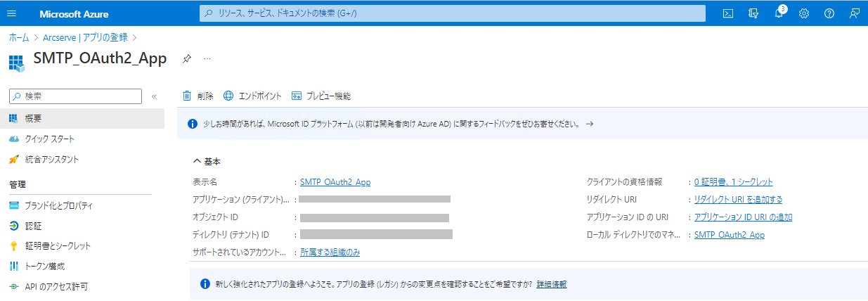Screen dimensions: 868x301
Task: Click the サポートされているアカウント label
Action: tap(240, 252)
